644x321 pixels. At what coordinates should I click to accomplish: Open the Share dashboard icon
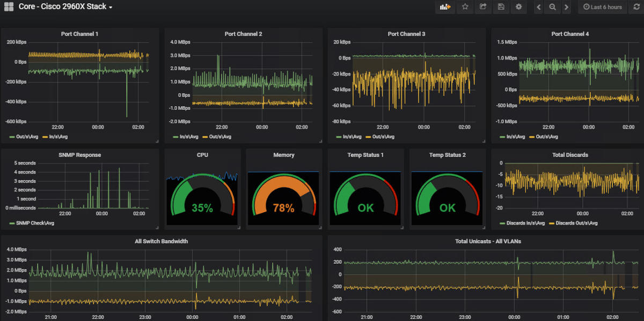[482, 7]
